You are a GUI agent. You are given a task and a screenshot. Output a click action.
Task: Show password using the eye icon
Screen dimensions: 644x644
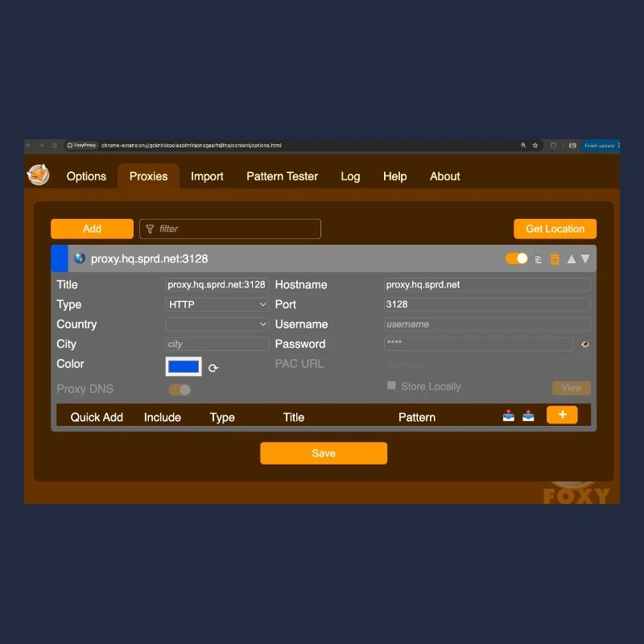[x=585, y=345]
